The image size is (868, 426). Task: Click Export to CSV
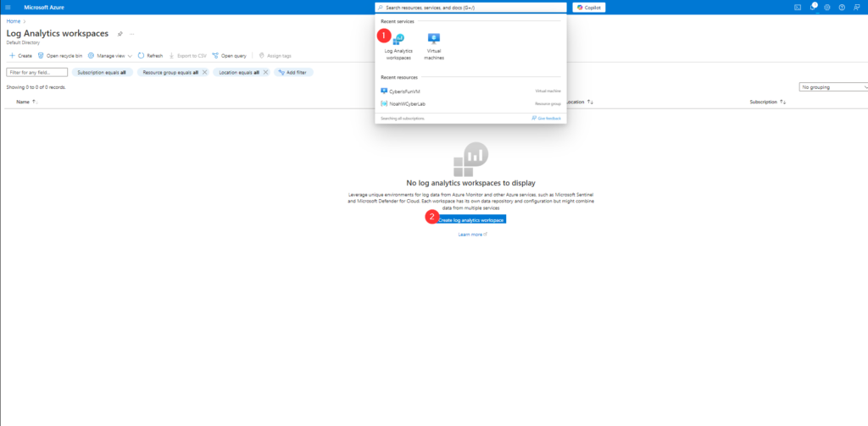pyautogui.click(x=187, y=56)
